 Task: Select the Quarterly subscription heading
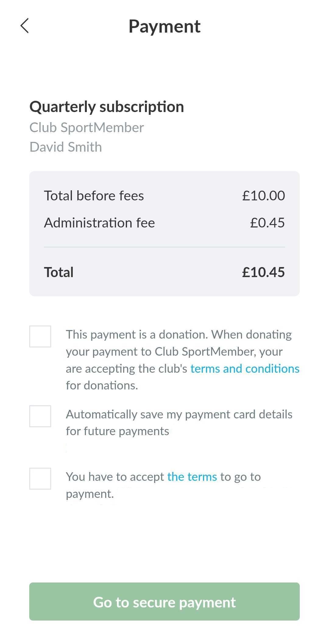tap(107, 107)
